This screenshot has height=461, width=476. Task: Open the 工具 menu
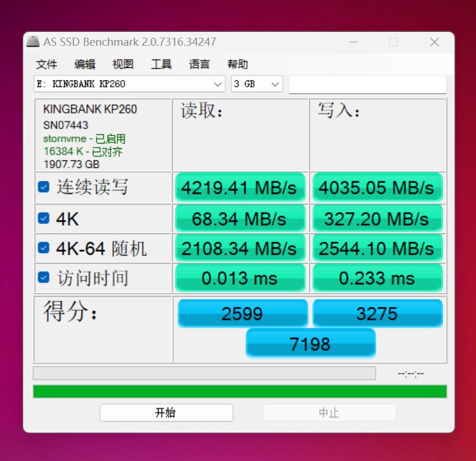click(x=161, y=64)
